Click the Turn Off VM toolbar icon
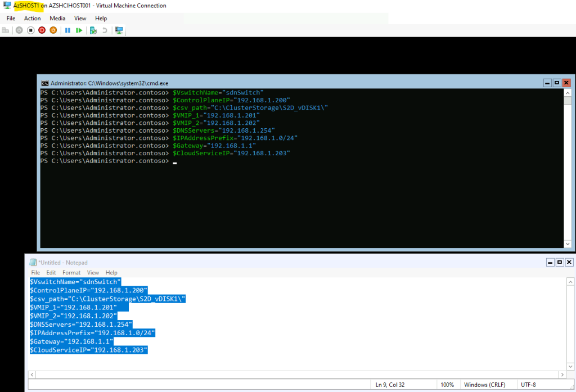 coord(31,30)
